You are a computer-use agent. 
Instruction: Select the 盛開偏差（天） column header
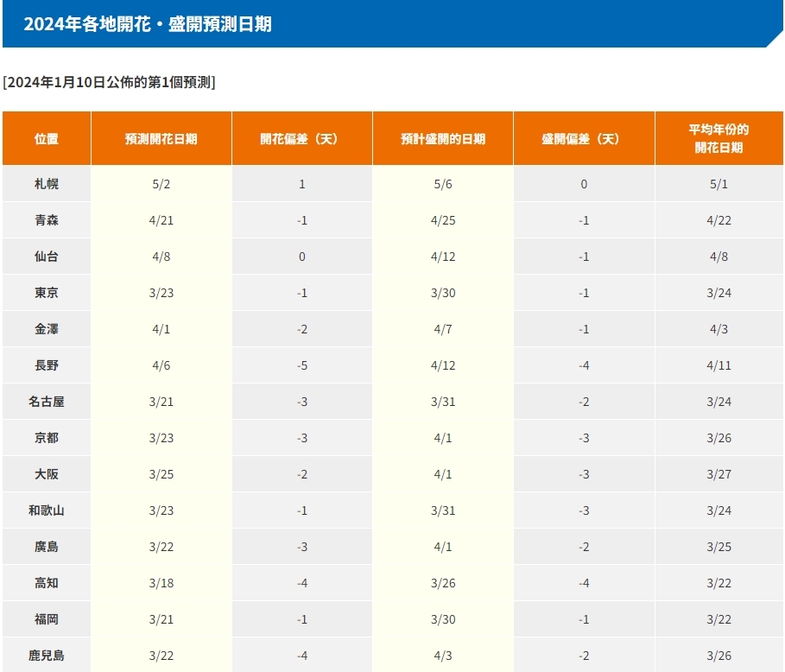coord(584,138)
